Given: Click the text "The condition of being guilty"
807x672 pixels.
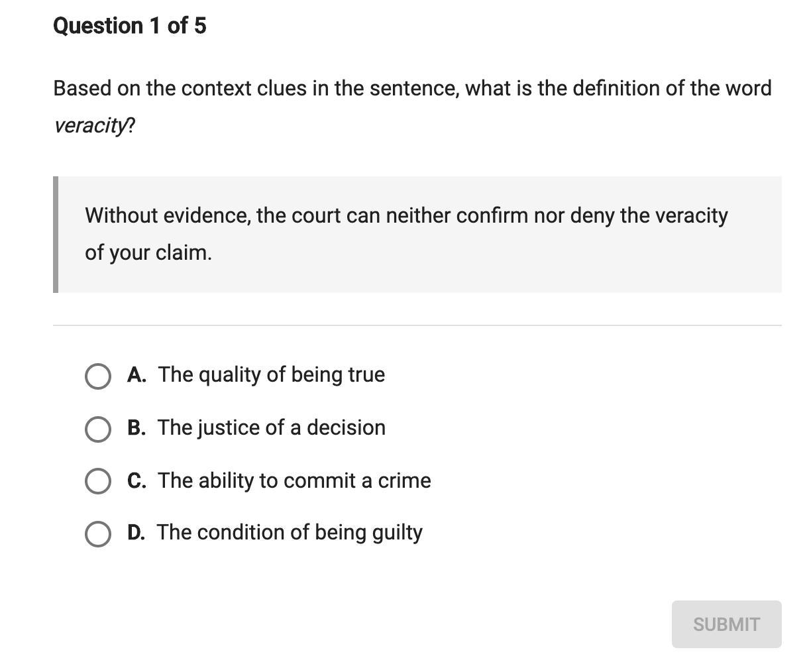Looking at the screenshot, I should pyautogui.click(x=290, y=532).
